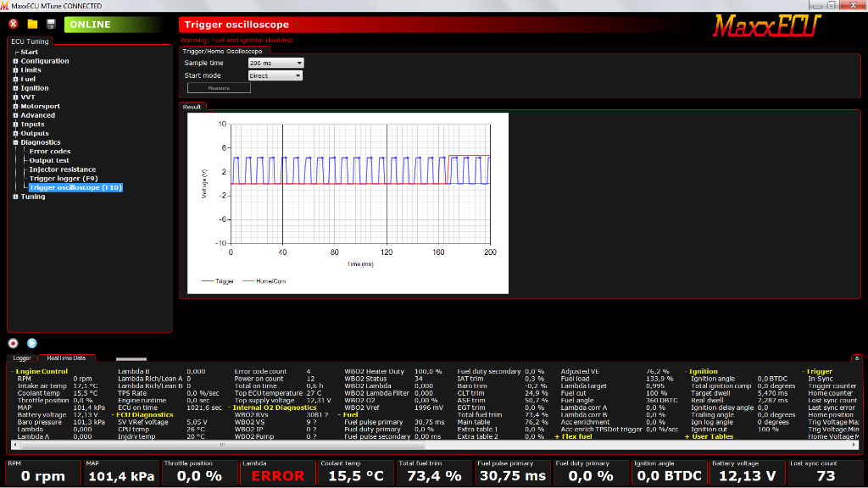Click the Measure button
Viewport: 868px width, 488px height.
point(219,88)
